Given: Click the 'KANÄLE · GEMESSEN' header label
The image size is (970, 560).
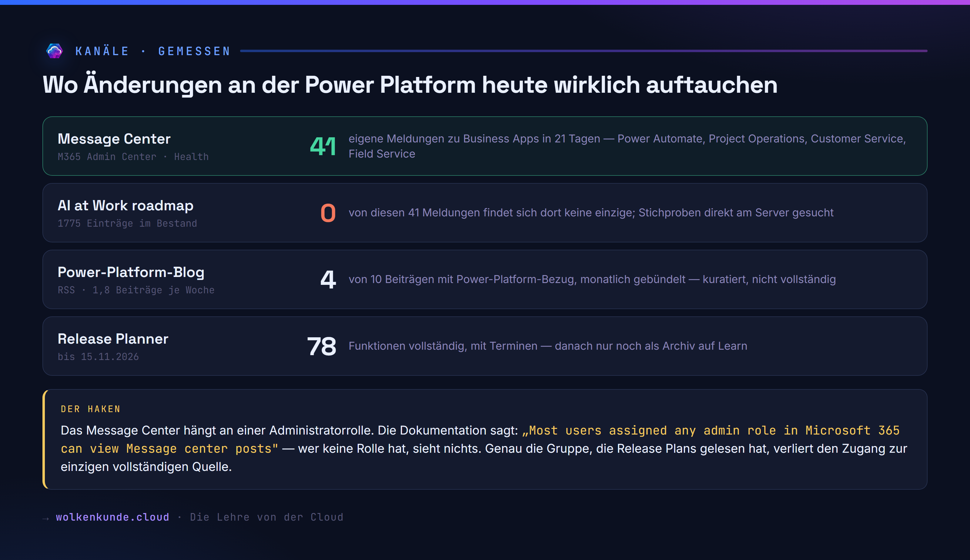Looking at the screenshot, I should [153, 51].
